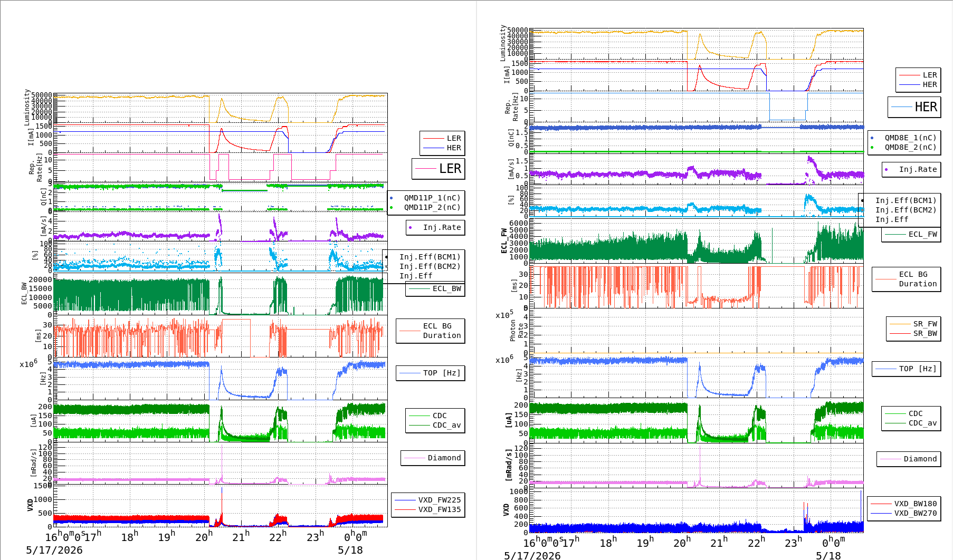Select the VXD_FW135 legend entry
Screen dimensions: 953x560
(x=440, y=509)
